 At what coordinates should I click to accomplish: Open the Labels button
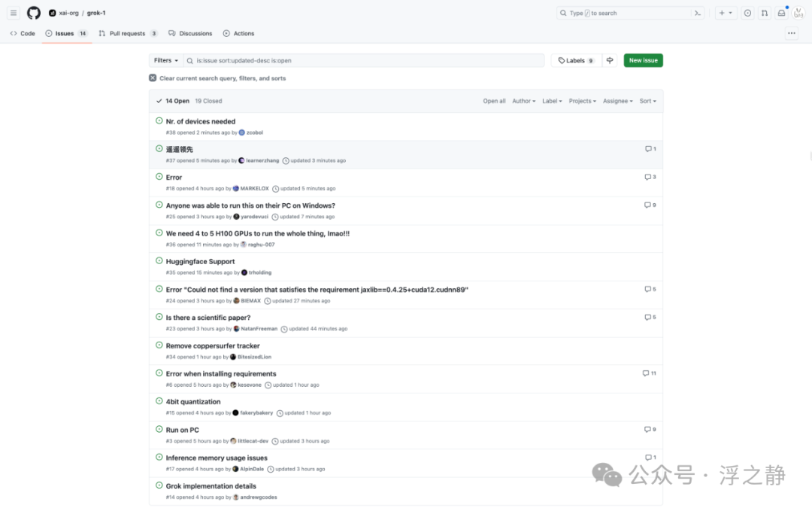coord(576,61)
